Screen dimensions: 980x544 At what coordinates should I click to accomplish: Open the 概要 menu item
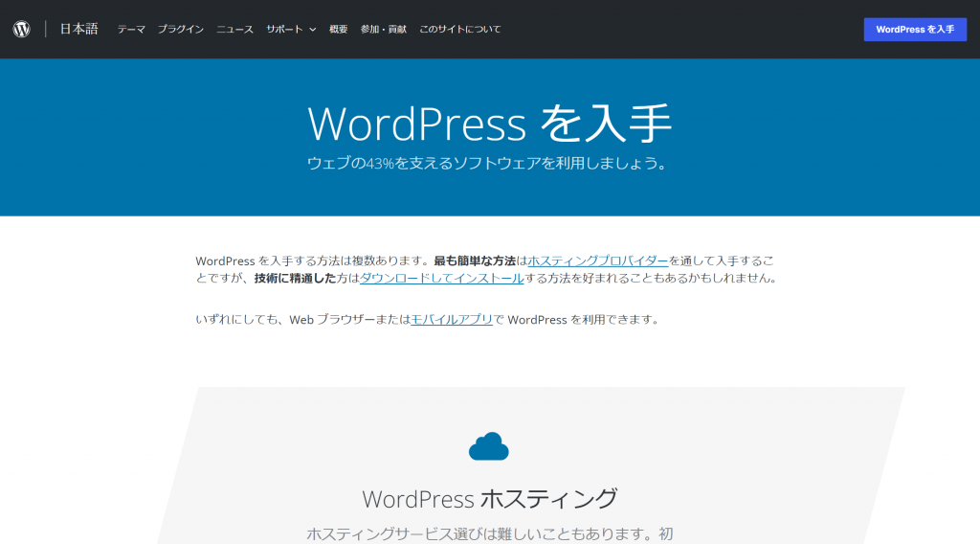coord(339,30)
